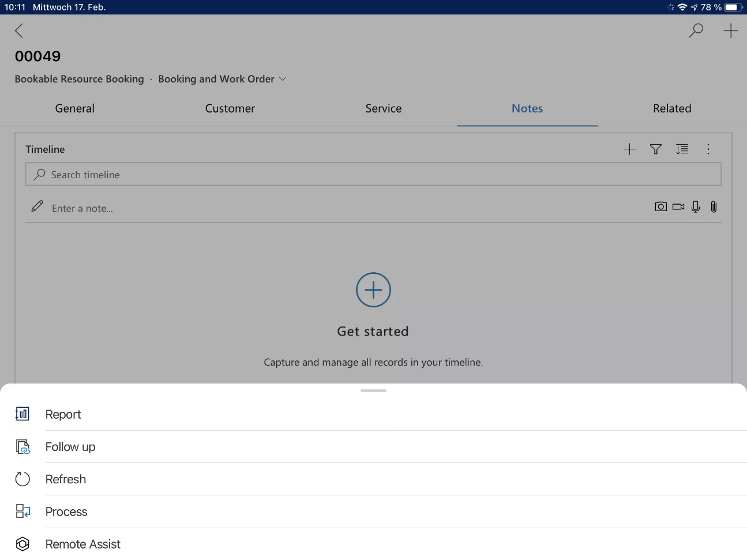
Task: Take a photo with camera icon
Action: click(660, 206)
